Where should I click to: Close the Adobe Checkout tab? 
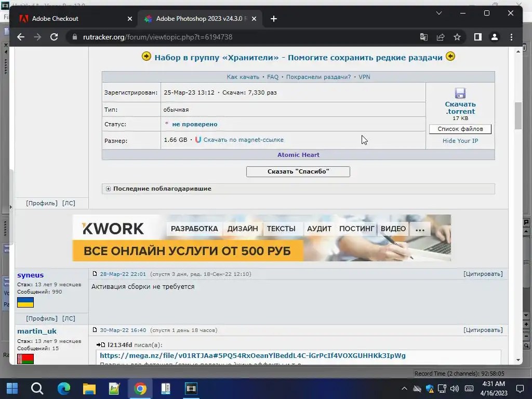pos(129,19)
